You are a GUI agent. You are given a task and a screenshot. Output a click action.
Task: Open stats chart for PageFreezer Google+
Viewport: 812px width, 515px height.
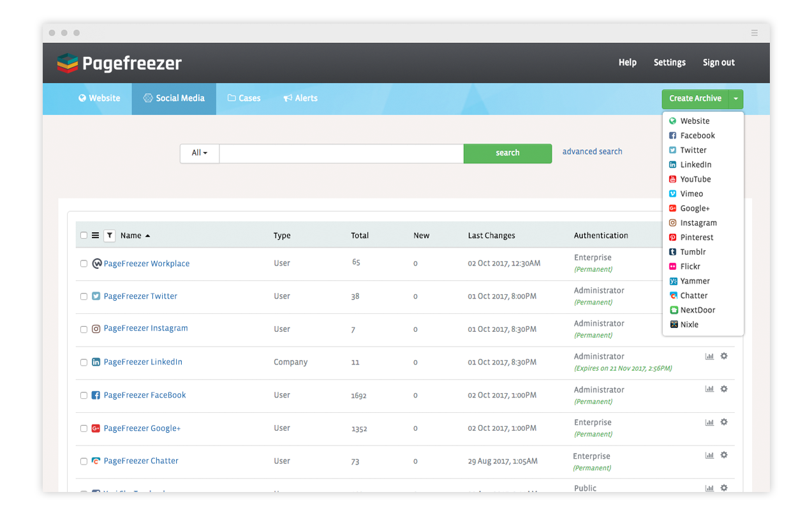(709, 422)
